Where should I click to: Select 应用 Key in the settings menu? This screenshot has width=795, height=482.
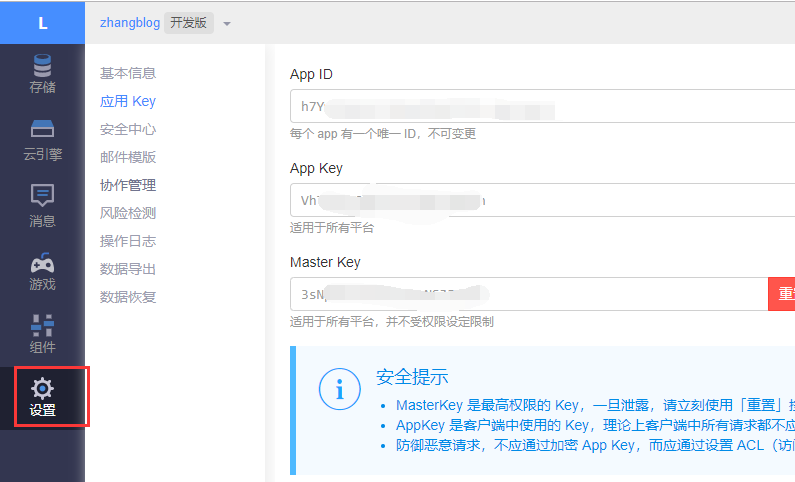tap(128, 101)
